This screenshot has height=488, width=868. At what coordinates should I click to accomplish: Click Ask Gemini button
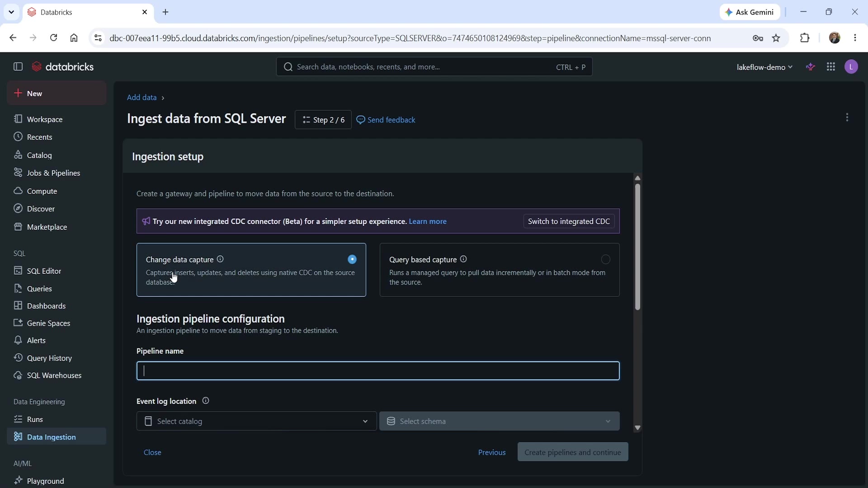coord(750,12)
